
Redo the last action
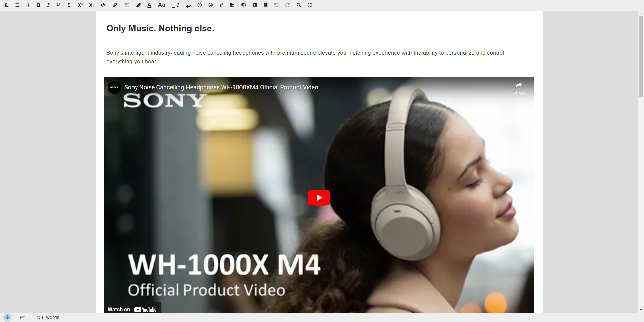point(287,5)
